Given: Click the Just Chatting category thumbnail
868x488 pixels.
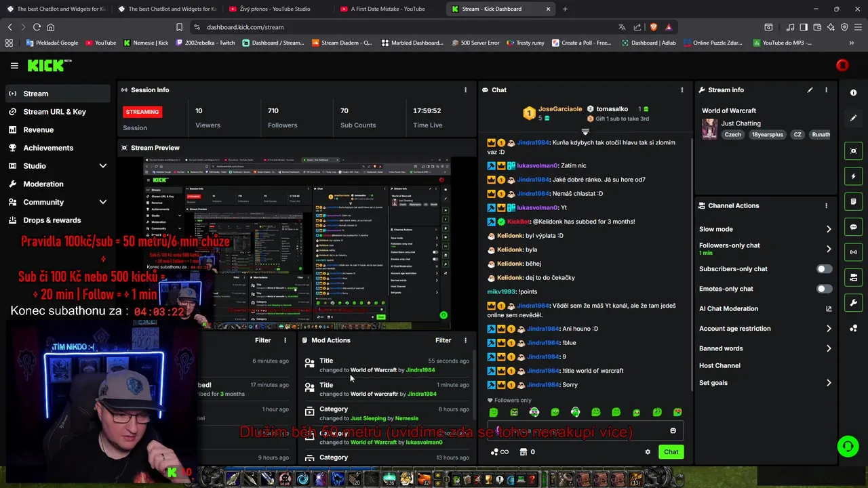Looking at the screenshot, I should tap(709, 129).
